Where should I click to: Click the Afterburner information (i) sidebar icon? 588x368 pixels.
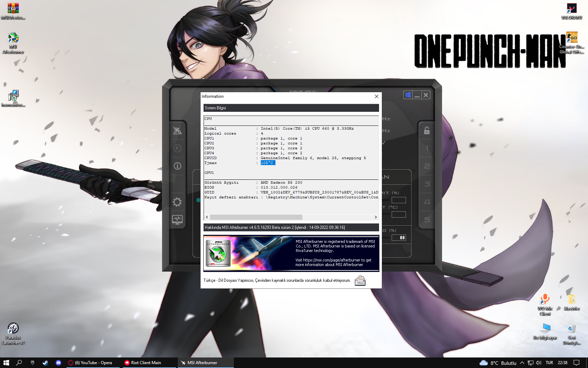tap(177, 166)
